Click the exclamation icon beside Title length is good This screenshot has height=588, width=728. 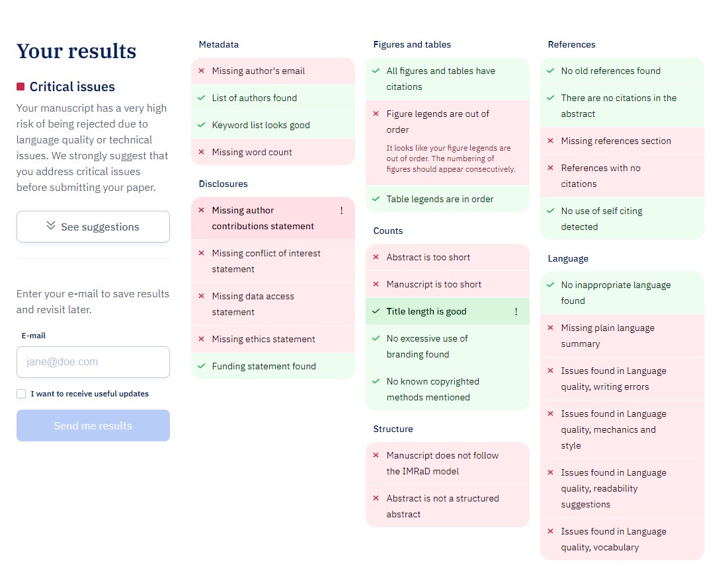point(516,311)
